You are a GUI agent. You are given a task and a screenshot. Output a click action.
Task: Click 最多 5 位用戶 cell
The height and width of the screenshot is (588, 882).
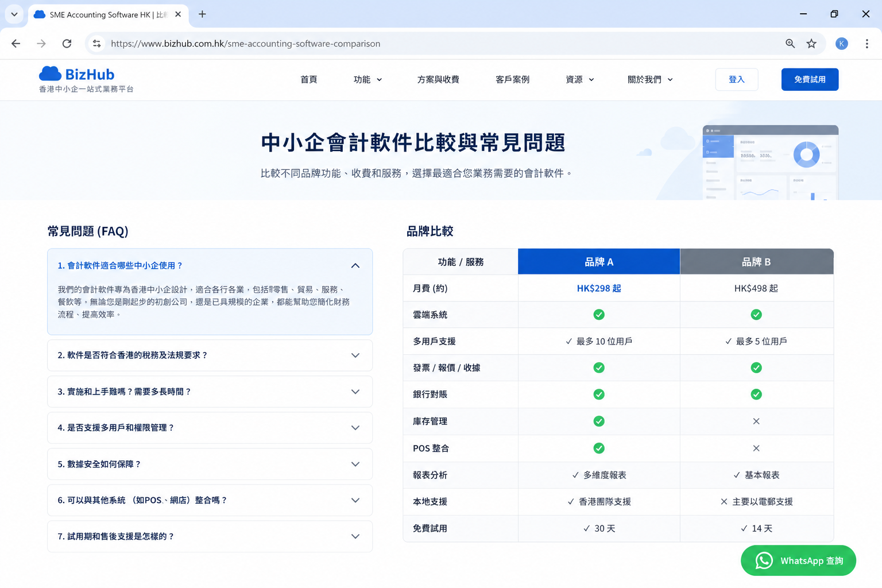click(x=756, y=342)
